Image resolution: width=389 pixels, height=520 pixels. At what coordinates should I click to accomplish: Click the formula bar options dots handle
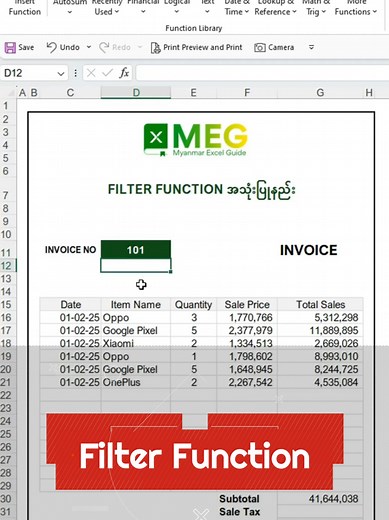(76, 73)
